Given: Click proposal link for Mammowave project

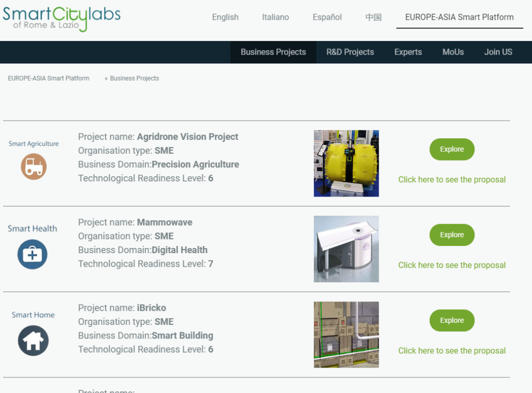Looking at the screenshot, I should click(x=451, y=265).
